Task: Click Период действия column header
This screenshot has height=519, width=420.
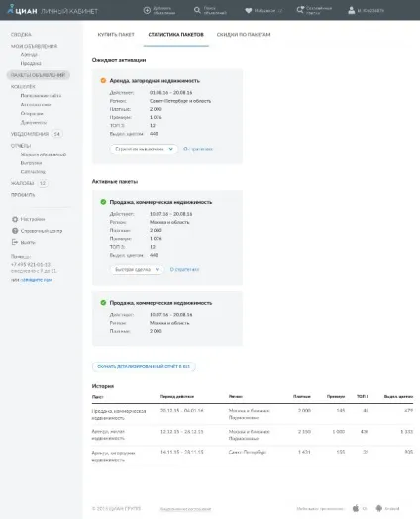Action: point(177,396)
